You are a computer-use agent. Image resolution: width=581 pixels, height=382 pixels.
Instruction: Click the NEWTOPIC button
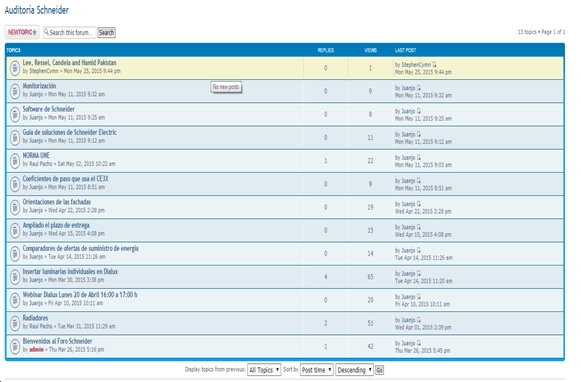[x=22, y=32]
